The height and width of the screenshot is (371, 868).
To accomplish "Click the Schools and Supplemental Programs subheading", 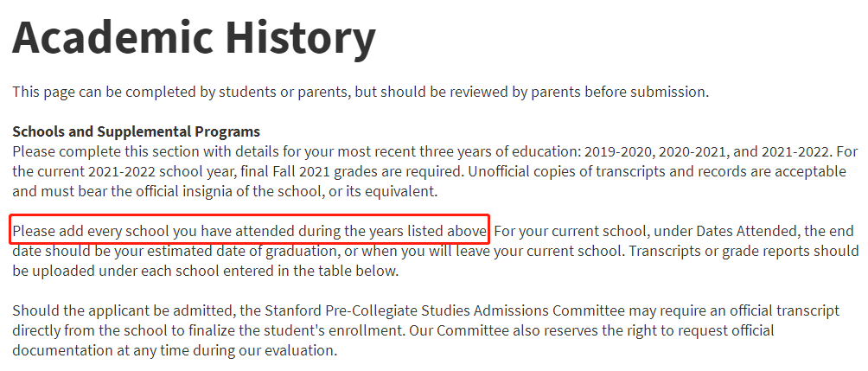I will tap(136, 131).
